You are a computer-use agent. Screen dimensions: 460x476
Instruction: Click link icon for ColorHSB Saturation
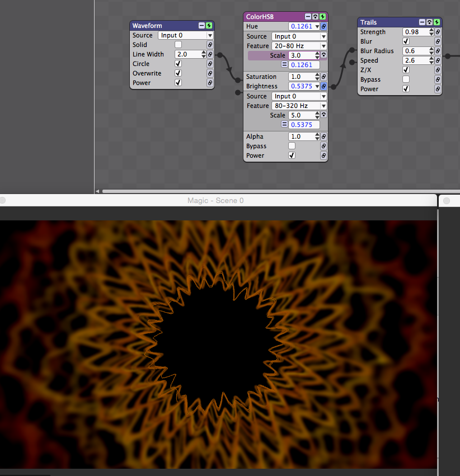pos(323,77)
